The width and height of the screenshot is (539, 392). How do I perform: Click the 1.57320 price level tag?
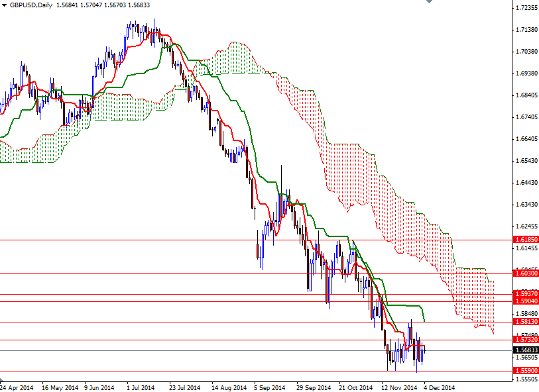(x=523, y=338)
